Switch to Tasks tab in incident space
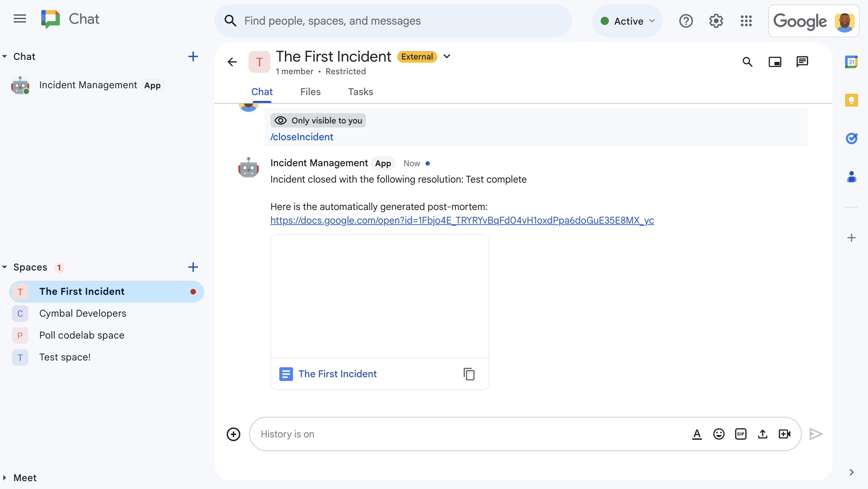Image resolution: width=868 pixels, height=489 pixels. point(360,92)
